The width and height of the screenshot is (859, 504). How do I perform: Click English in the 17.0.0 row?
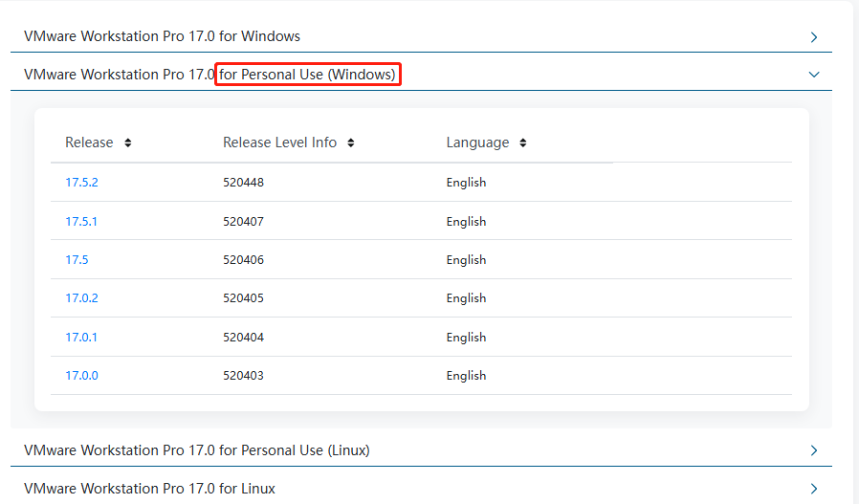click(466, 377)
